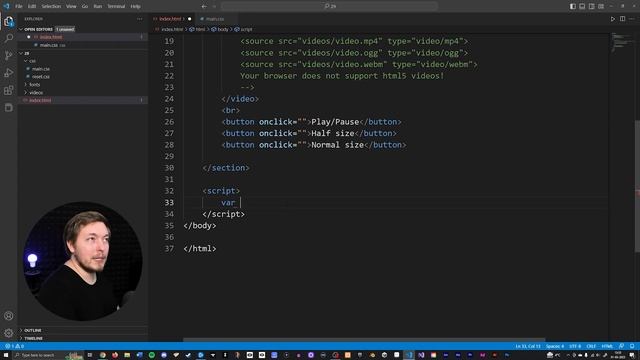The width and height of the screenshot is (640, 360).
Task: Click the VS Code logo in title bar
Action: pos(6,6)
